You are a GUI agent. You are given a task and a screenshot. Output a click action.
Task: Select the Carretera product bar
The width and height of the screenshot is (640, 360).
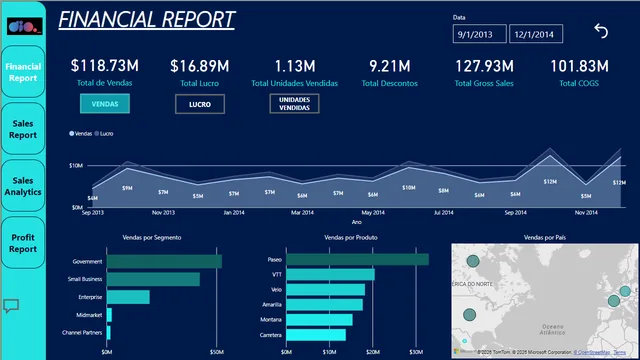pyautogui.click(x=316, y=335)
